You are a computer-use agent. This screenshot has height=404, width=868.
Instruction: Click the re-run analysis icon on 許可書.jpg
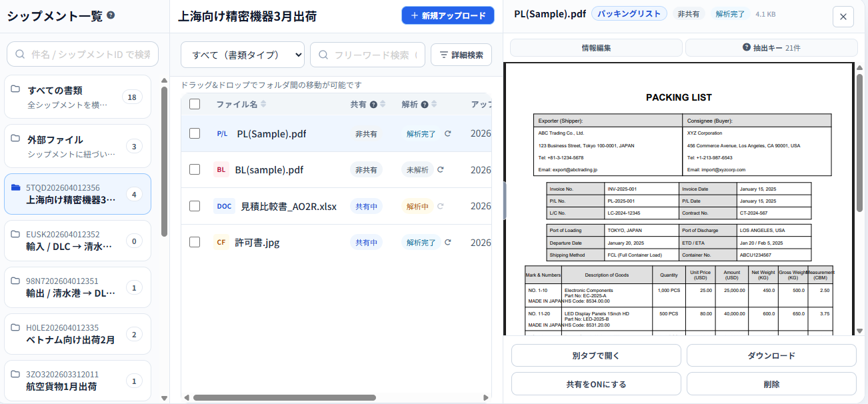point(447,242)
